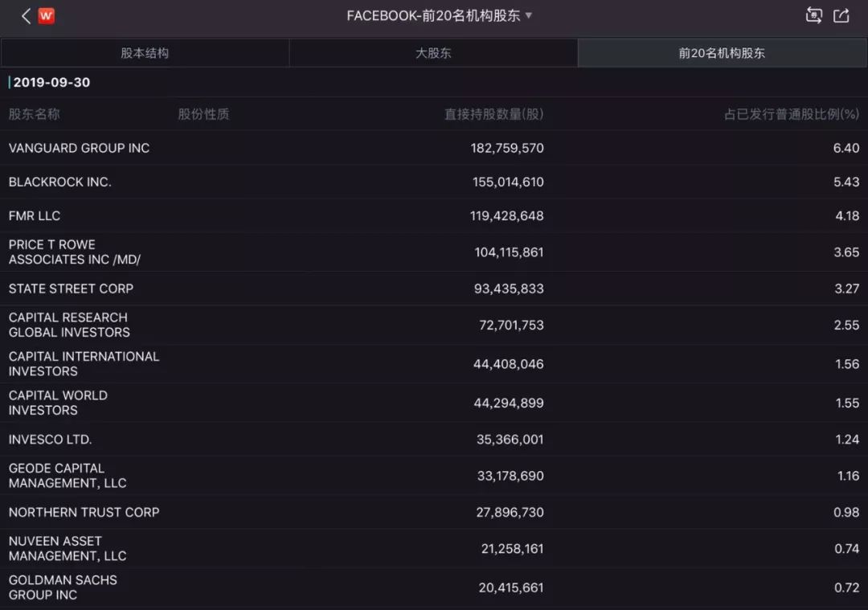Image resolution: width=868 pixels, height=610 pixels.
Task: Switch to the 大股东 tab
Action: pyautogui.click(x=433, y=53)
